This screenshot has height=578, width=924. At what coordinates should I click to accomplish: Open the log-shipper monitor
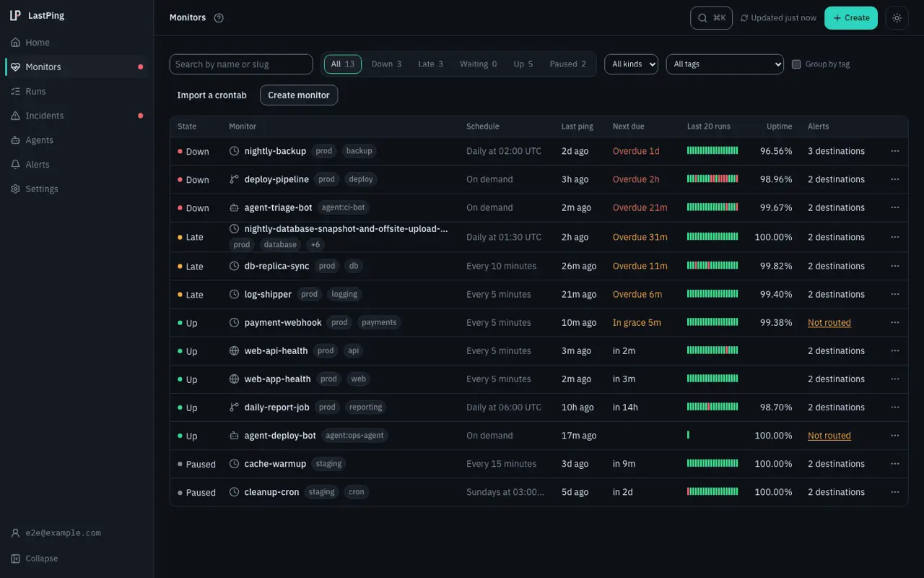coord(268,295)
